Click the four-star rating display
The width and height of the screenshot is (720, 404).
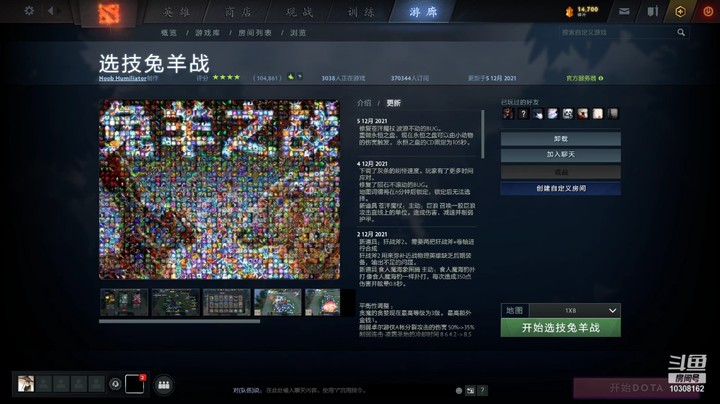click(x=226, y=77)
